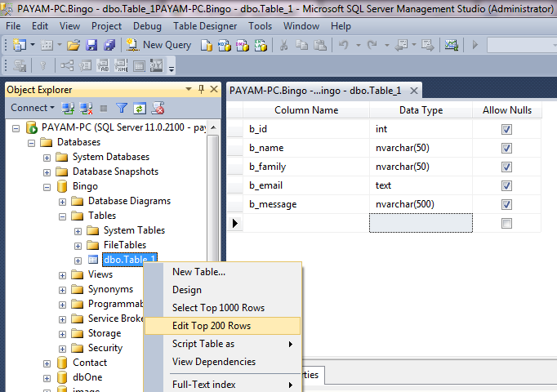This screenshot has width=557, height=392.
Task: Collapse the PAYAM-PC server node
Action: (16, 128)
